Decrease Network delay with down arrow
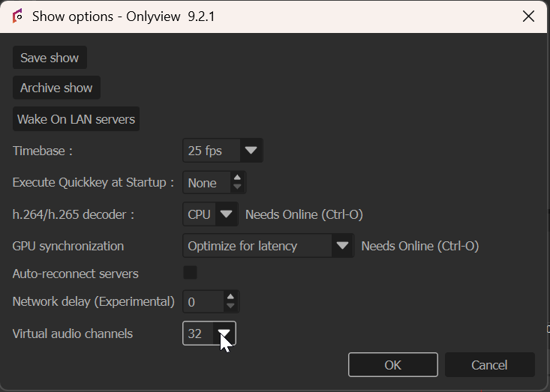The height and width of the screenshot is (392, 550). (x=230, y=306)
